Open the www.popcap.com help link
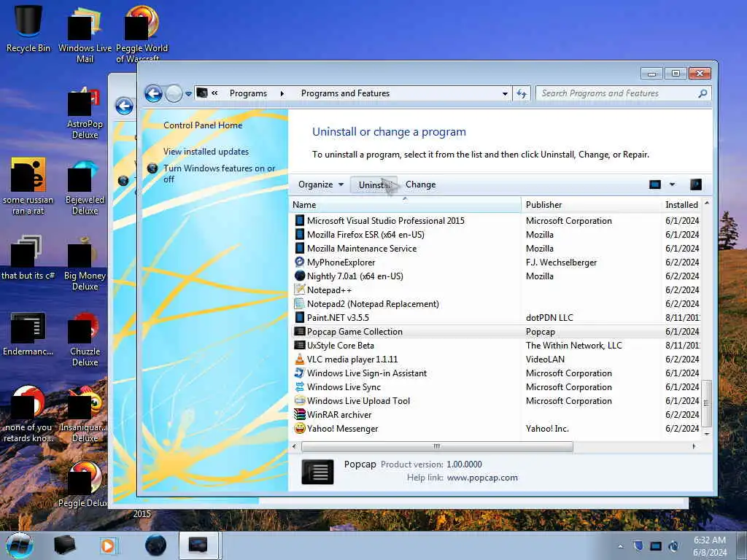Image resolution: width=747 pixels, height=560 pixels. pyautogui.click(x=483, y=478)
